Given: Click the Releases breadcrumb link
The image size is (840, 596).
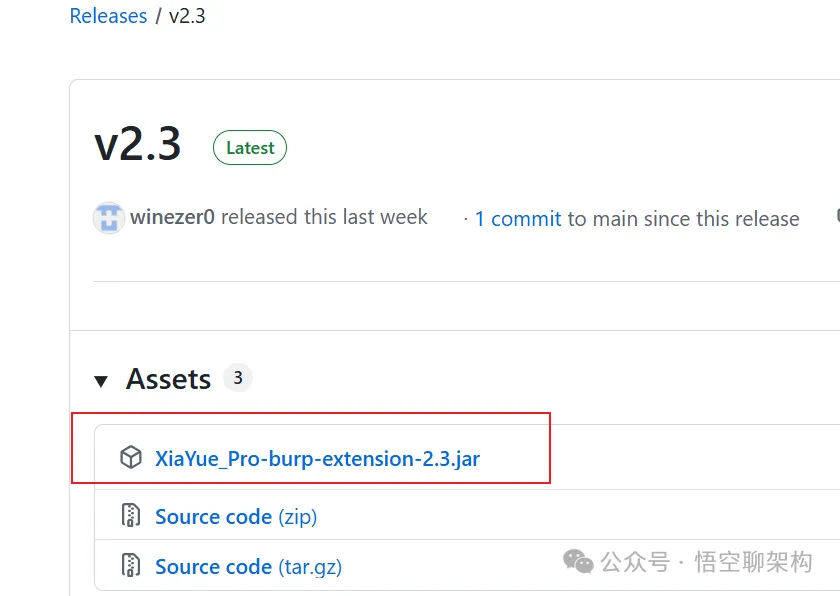Looking at the screenshot, I should click(108, 16).
